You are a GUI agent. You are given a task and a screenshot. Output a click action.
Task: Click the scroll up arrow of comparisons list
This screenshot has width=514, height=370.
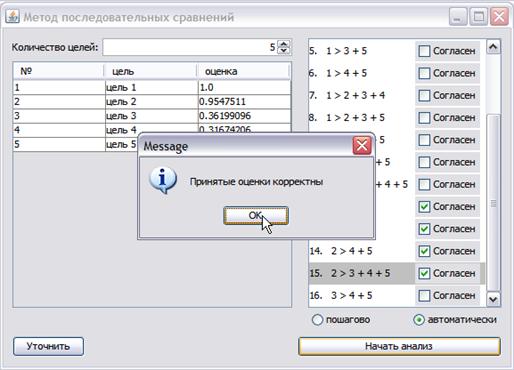pos(493,47)
